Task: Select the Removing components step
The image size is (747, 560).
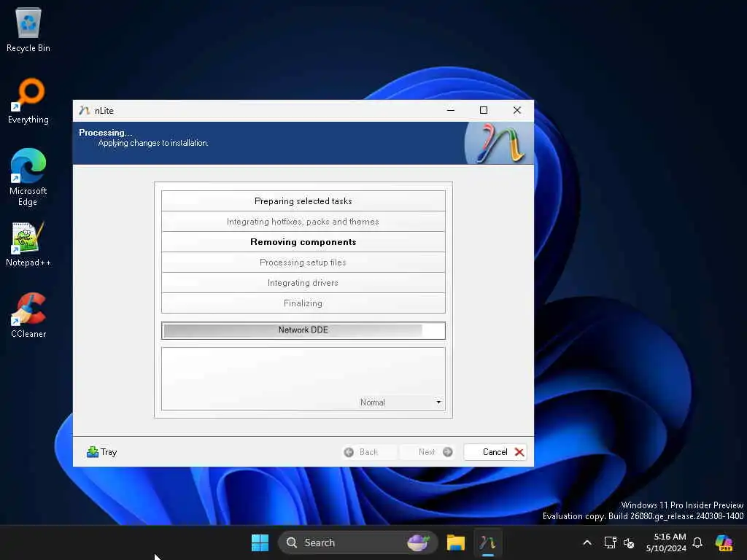Action: coord(303,242)
